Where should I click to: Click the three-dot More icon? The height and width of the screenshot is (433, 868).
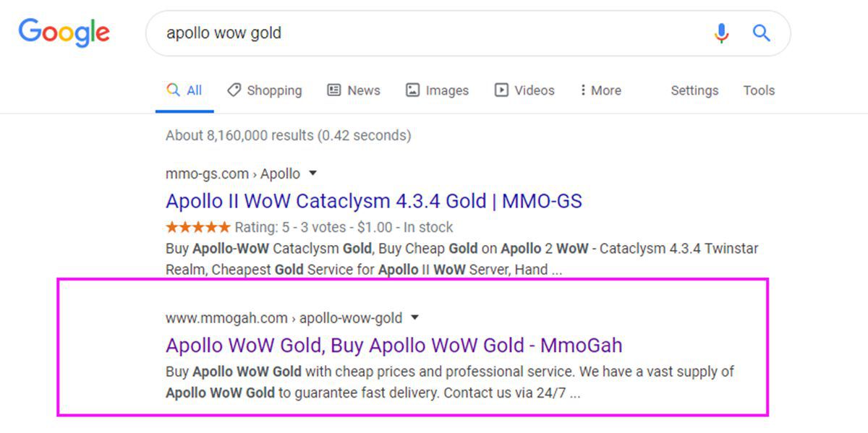coord(582,90)
